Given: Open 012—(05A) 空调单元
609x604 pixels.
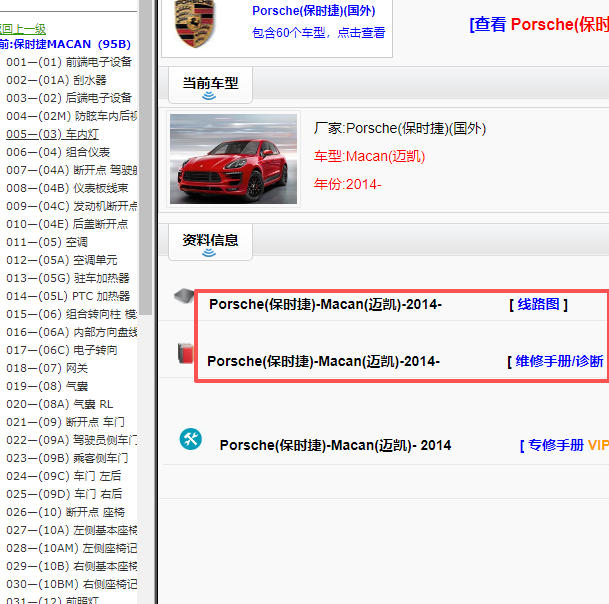Looking at the screenshot, I should (62, 260).
